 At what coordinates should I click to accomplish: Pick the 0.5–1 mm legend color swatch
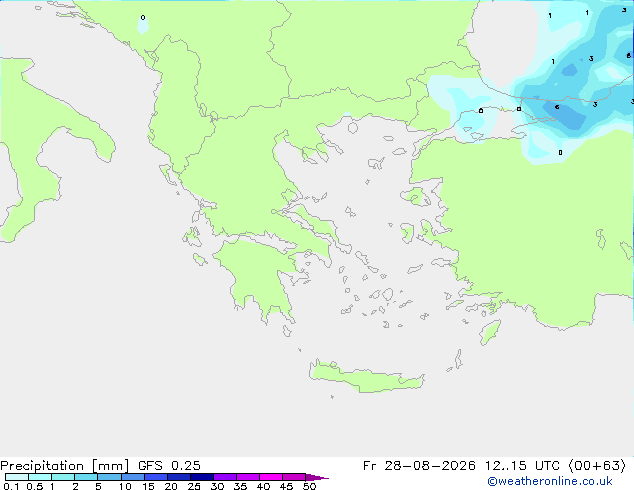pyautogui.click(x=40, y=477)
